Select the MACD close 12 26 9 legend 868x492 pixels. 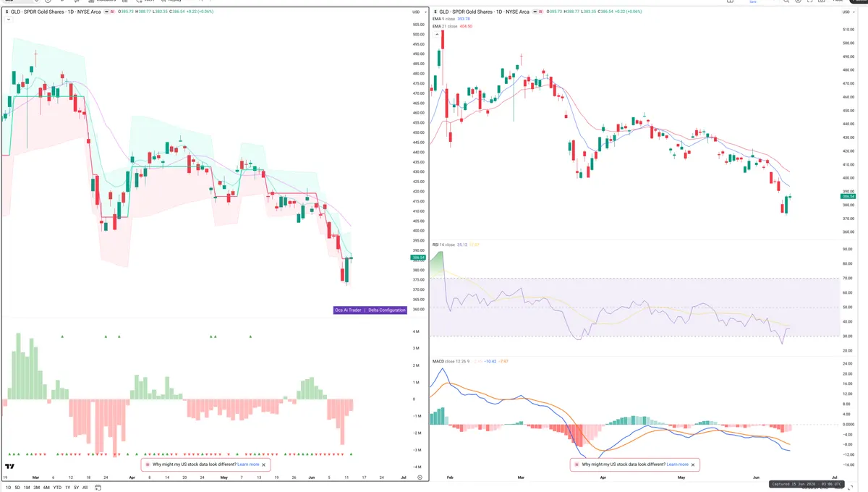(451, 360)
